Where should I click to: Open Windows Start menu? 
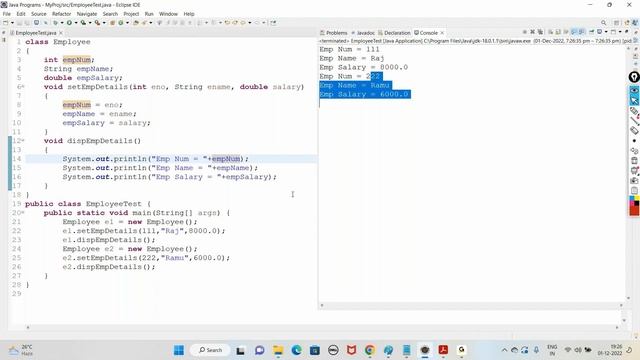pyautogui.click(x=179, y=350)
